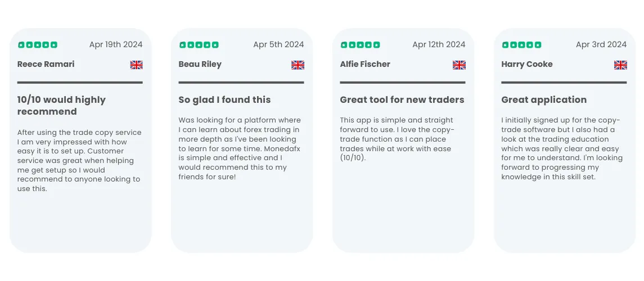
Task: Click the UK flag next to Reece Ramari
Action: coord(136,65)
